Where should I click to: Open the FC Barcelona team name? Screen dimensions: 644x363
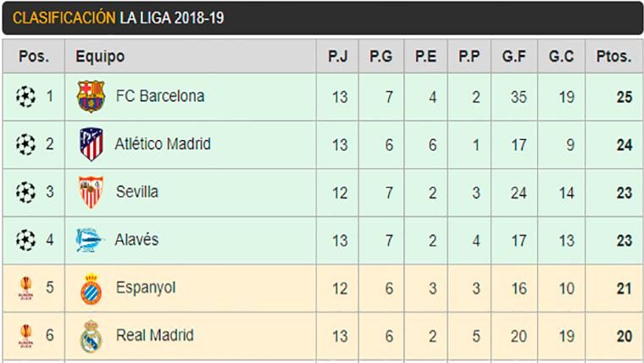pyautogui.click(x=159, y=97)
